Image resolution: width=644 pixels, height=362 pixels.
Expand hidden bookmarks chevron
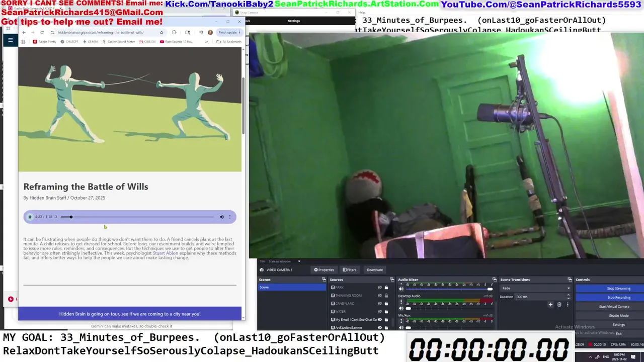(206, 42)
